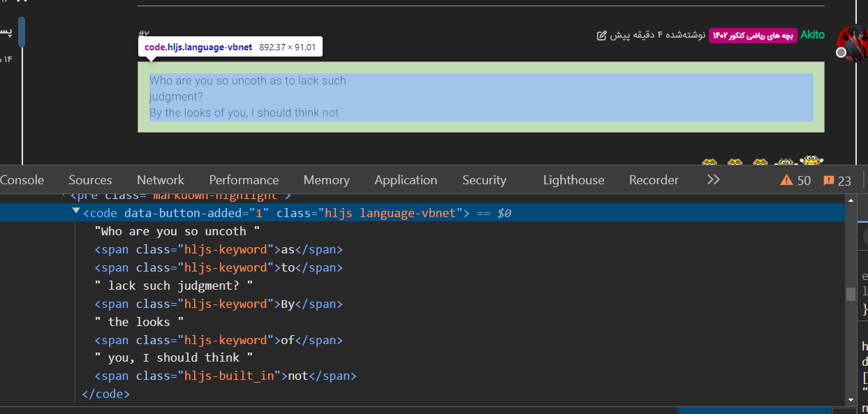
Task: Collapse the code element disclosure triangle
Action: (x=76, y=212)
